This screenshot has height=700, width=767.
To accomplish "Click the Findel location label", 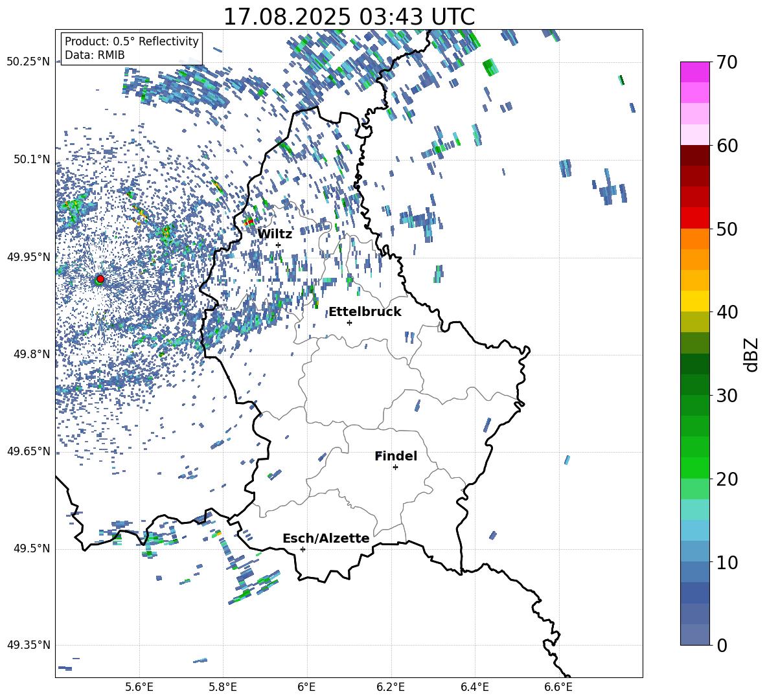I will (x=396, y=456).
